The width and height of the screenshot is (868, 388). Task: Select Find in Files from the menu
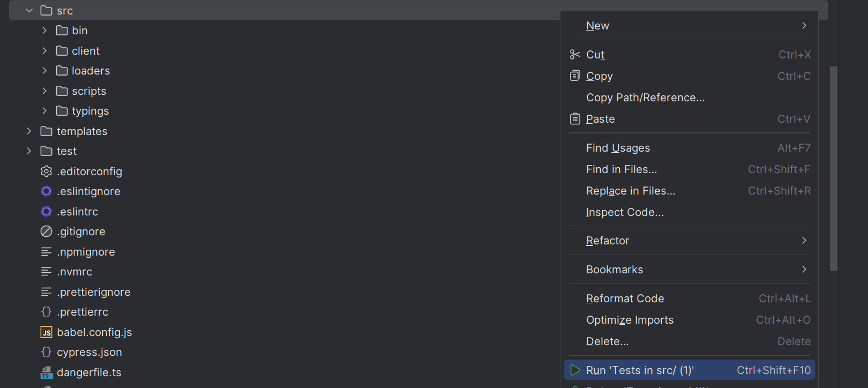pyautogui.click(x=622, y=169)
